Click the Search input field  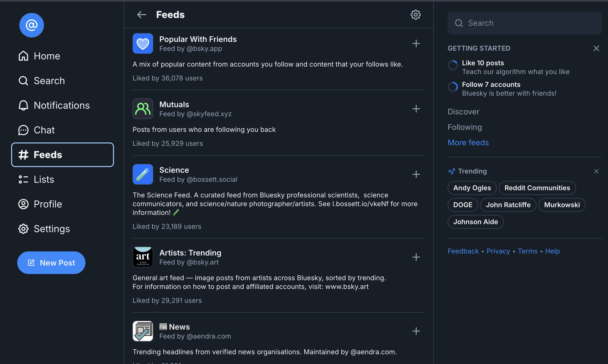click(525, 23)
